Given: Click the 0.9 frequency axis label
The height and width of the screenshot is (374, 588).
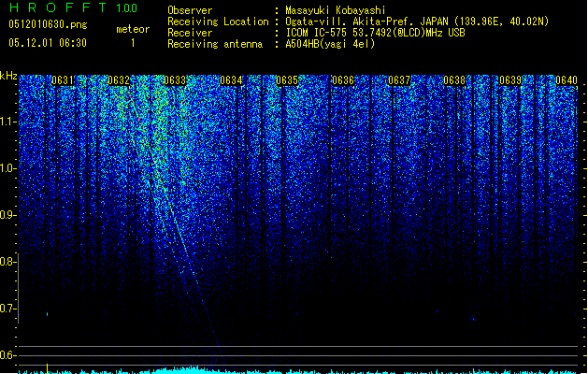Looking at the screenshot, I should [7, 215].
